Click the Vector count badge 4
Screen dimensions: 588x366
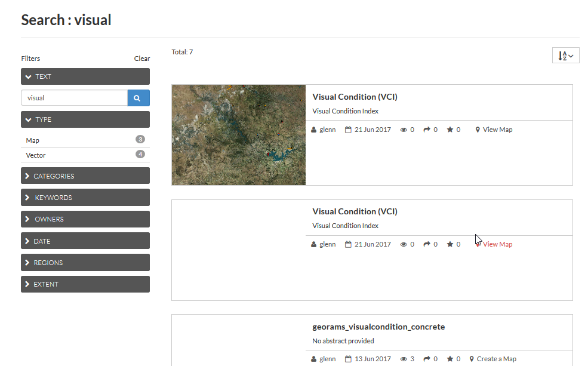tap(140, 154)
